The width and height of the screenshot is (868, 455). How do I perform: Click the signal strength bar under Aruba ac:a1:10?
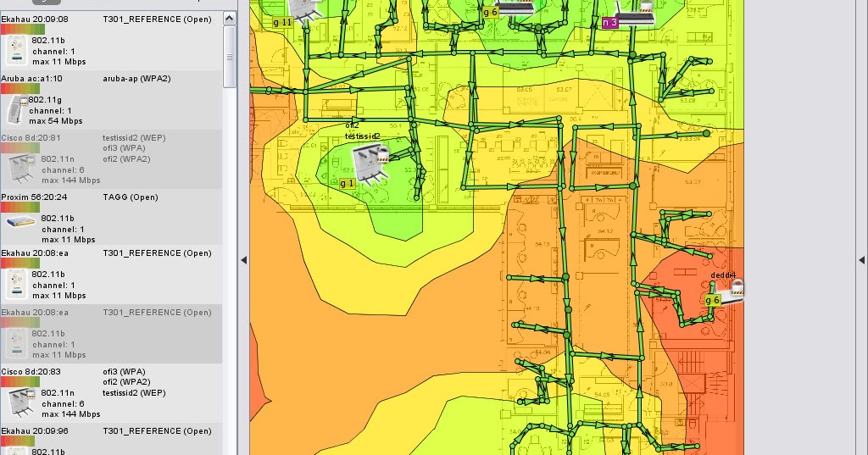click(x=20, y=89)
